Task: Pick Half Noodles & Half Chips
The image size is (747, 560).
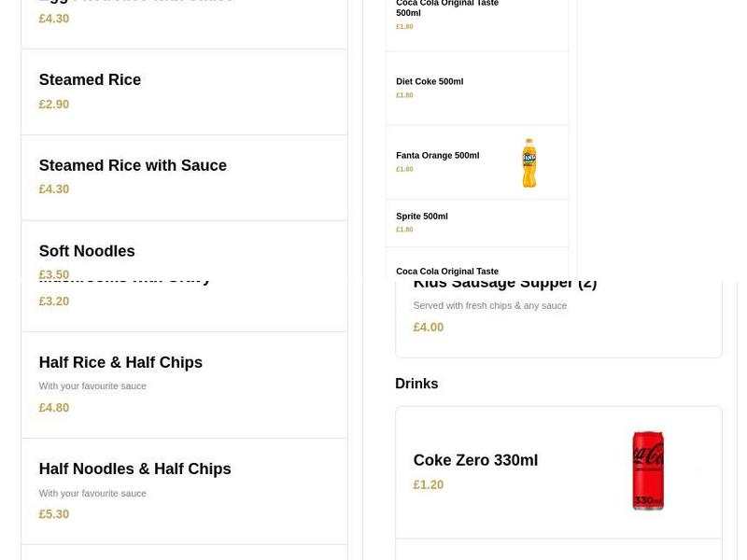Action: (134, 469)
